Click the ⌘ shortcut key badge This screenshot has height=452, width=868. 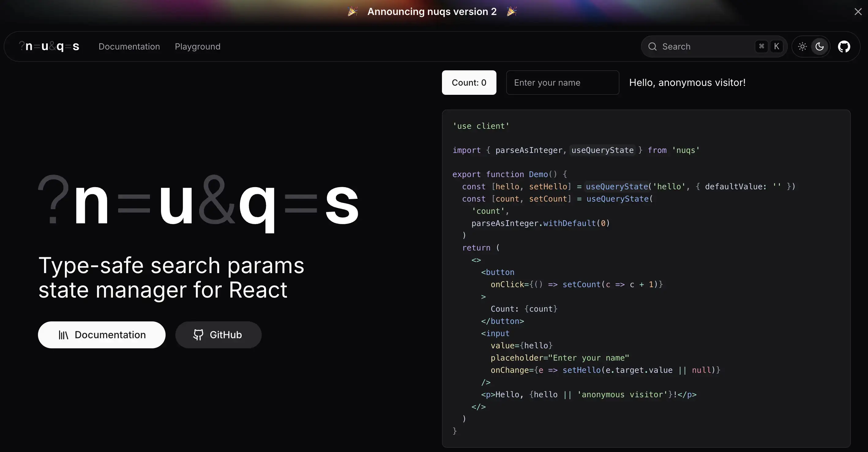(x=761, y=46)
